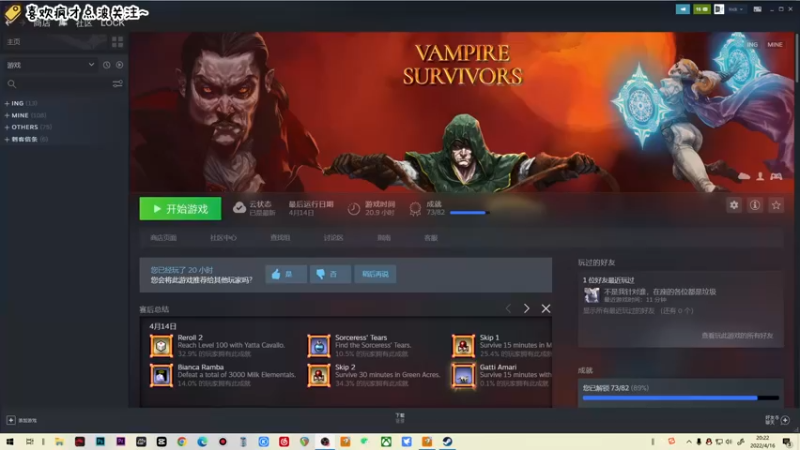This screenshot has height=450, width=800.
Task: Click the achievements trophy icon
Action: [x=415, y=209]
